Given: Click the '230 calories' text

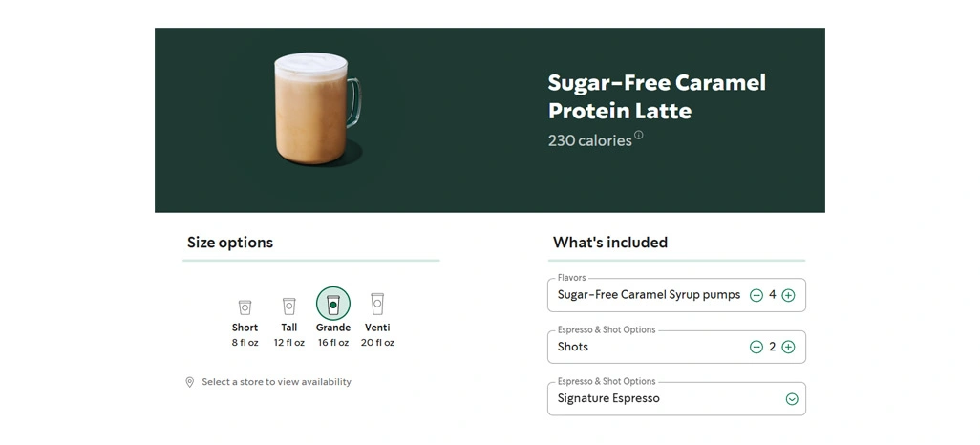Looking at the screenshot, I should coord(589,140).
